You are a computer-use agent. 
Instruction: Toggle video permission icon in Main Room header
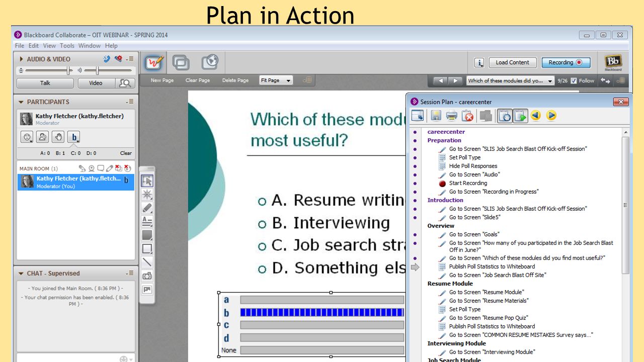click(x=92, y=168)
